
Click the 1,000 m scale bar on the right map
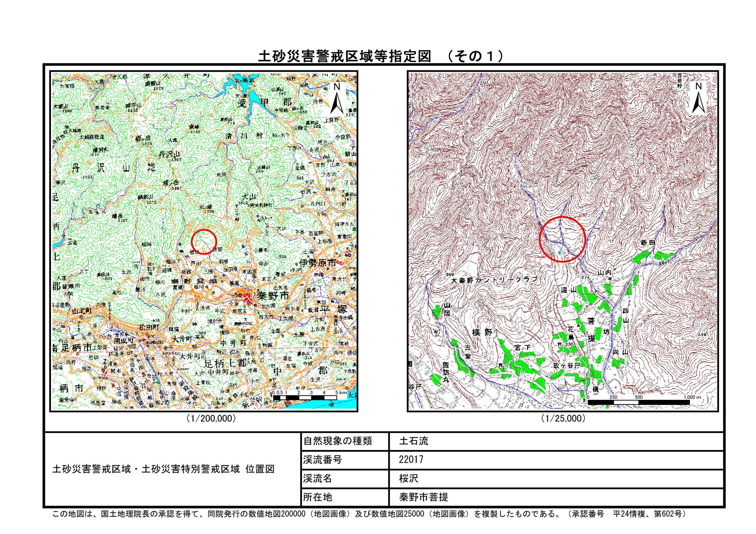tap(639, 402)
